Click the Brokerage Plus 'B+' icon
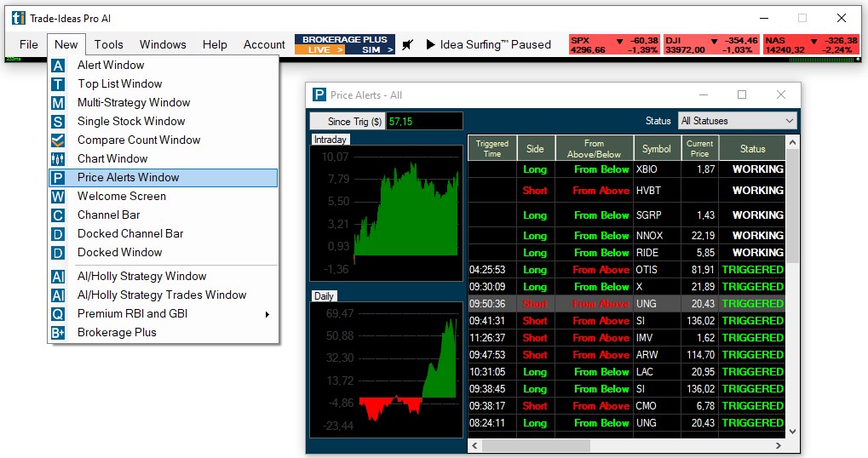The height and width of the screenshot is (458, 868). pos(58,333)
